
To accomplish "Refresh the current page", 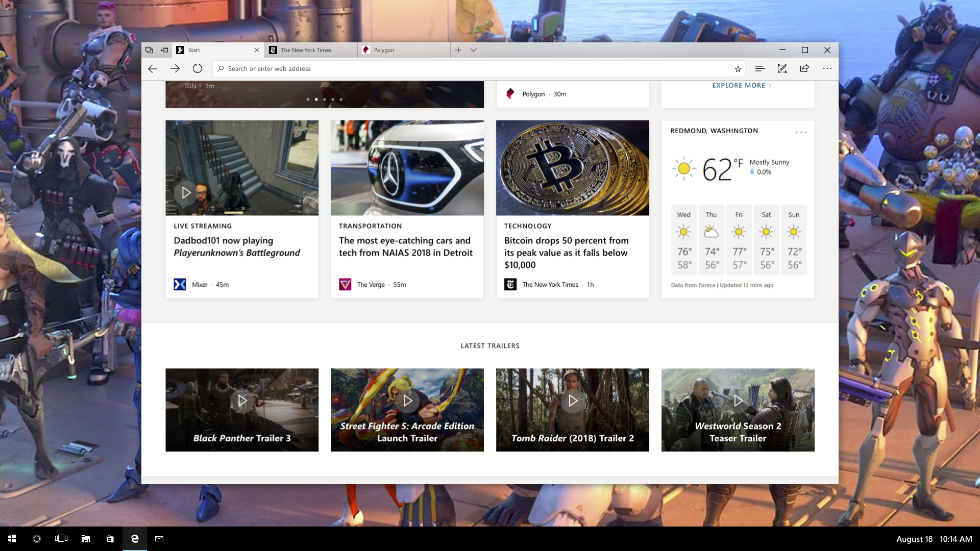I will [198, 69].
